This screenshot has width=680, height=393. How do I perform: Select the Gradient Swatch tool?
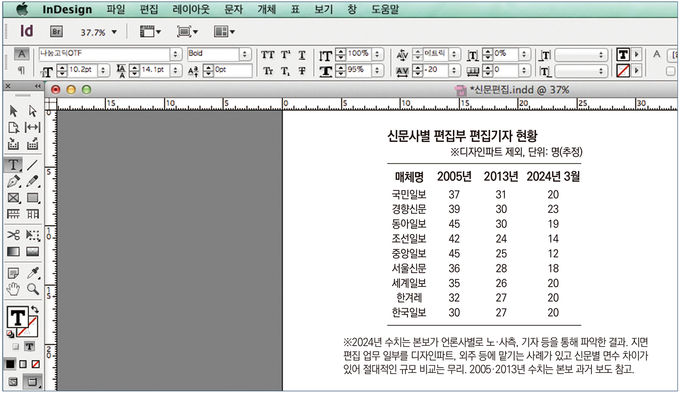13,252
